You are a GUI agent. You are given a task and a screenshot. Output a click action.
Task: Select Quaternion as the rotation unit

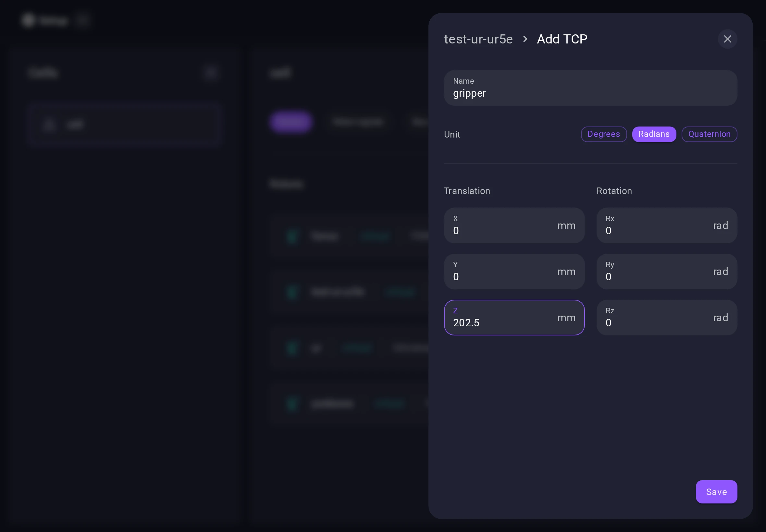(709, 134)
